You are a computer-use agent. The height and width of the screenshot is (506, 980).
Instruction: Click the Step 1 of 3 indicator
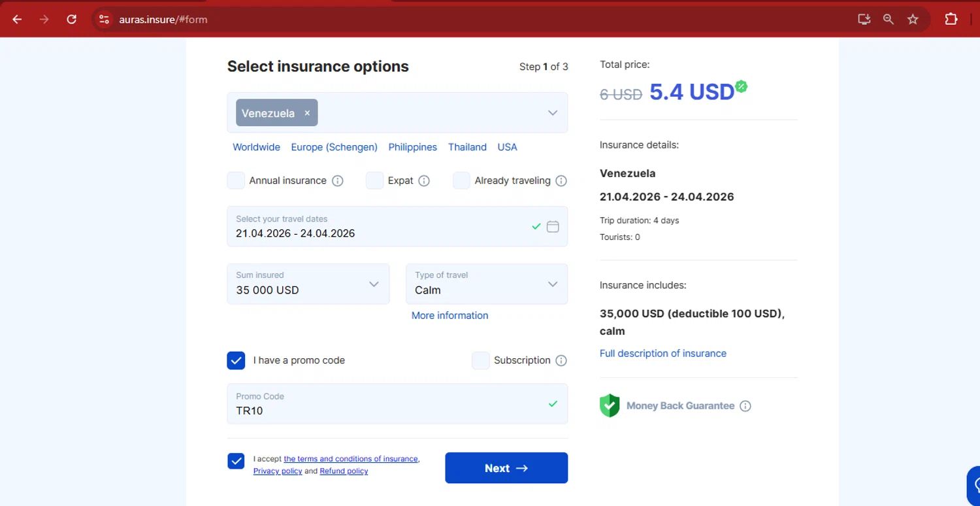click(544, 67)
